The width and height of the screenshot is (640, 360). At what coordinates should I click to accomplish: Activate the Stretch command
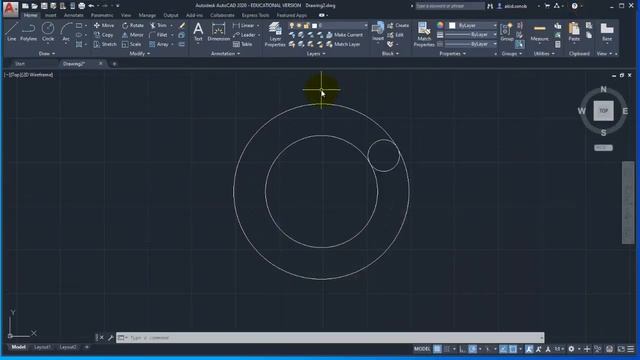tap(105, 44)
